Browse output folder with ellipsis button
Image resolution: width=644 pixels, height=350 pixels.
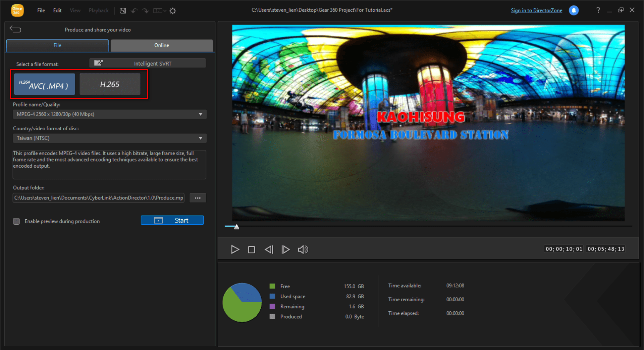(x=198, y=198)
